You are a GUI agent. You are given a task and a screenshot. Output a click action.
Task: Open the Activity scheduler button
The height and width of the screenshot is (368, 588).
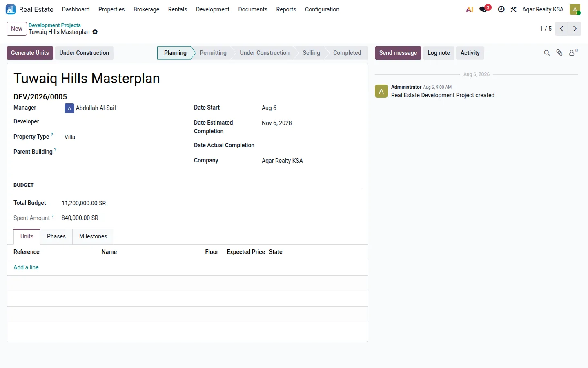tap(470, 53)
